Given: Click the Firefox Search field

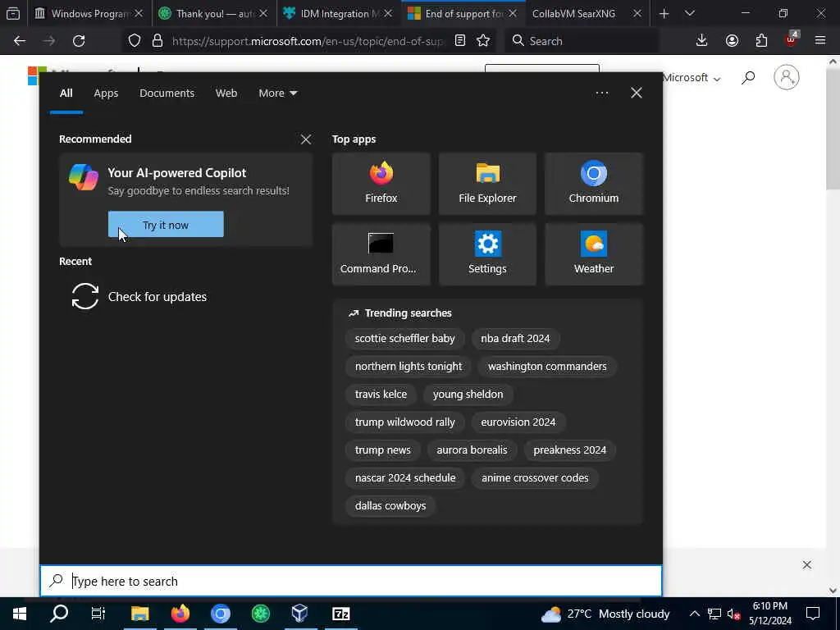Looking at the screenshot, I should (x=582, y=41).
